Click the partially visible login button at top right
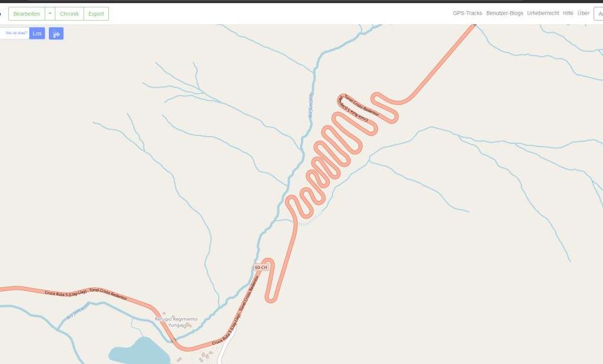 599,14
